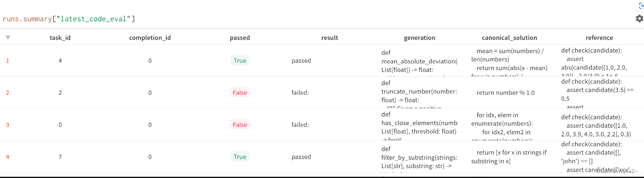Open the table settings gear icon
644x178 pixels.
639,19
